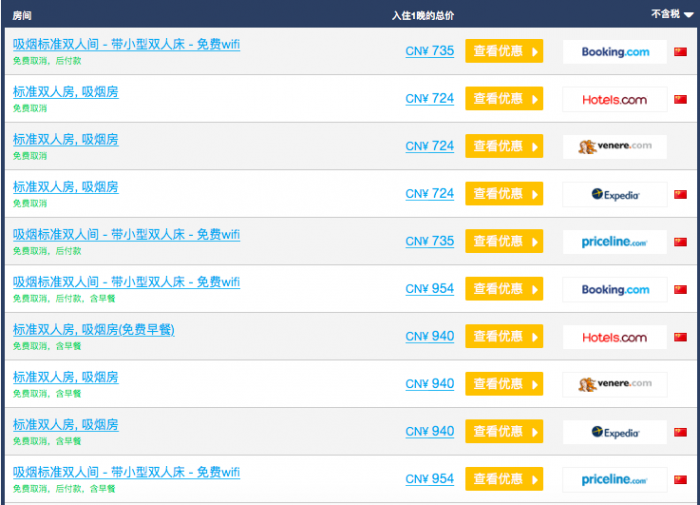Open CN¥ 940 price link for Expedia
Screen dimensions: 700x505
429,431
